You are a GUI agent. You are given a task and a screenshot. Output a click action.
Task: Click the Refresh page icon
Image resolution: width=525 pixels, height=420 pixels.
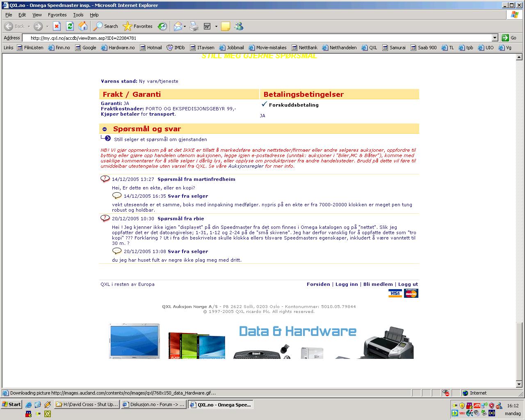click(x=70, y=26)
